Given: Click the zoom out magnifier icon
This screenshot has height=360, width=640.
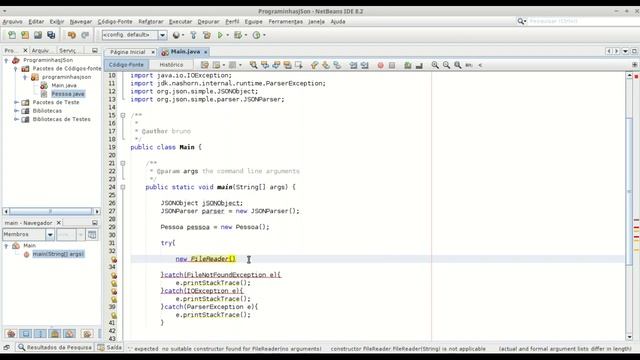Looking at the screenshot, I should 447,65.
